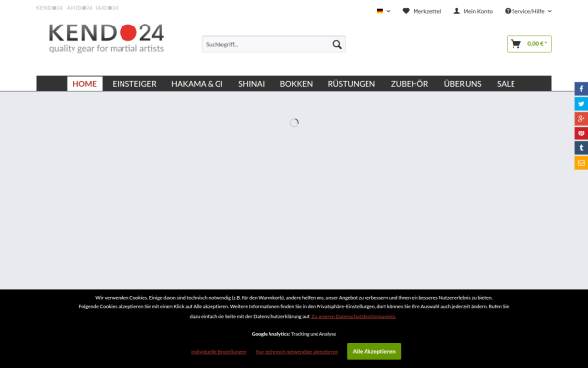Share on Facebook via sidebar icon

(x=581, y=89)
